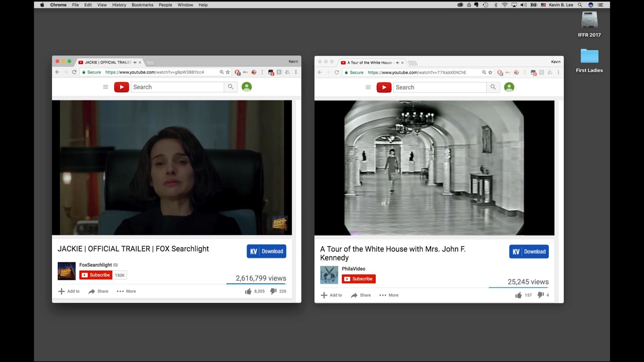Image resolution: width=644 pixels, height=362 pixels.
Task: Click KV Download button for JACKIE trailer
Action: point(266,251)
